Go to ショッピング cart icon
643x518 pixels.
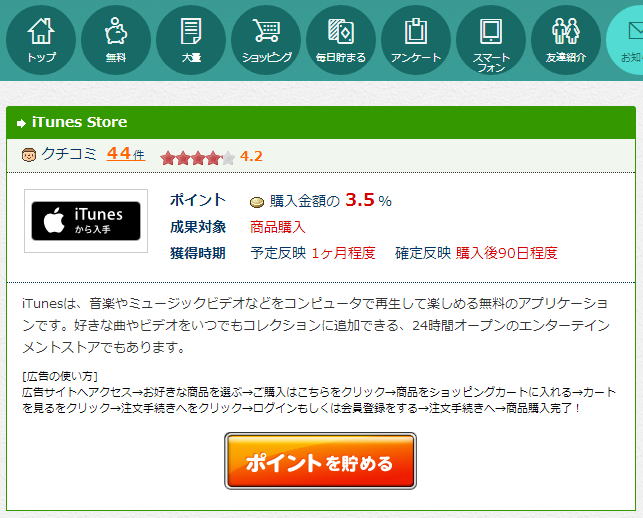click(266, 40)
